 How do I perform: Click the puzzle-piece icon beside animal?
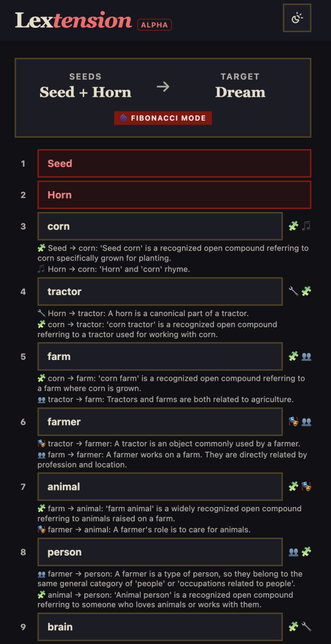point(294,486)
